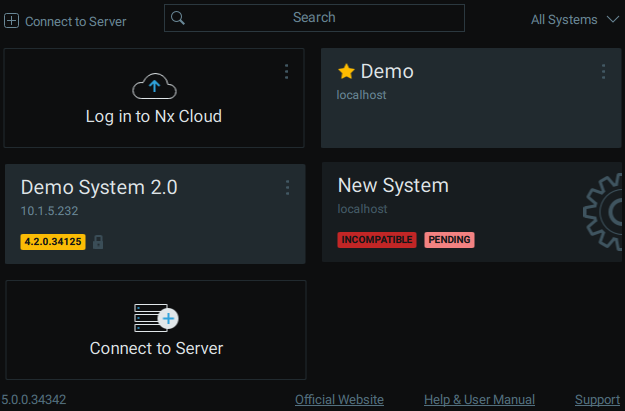625x411 pixels.
Task: Open the Support link
Action: [597, 400]
